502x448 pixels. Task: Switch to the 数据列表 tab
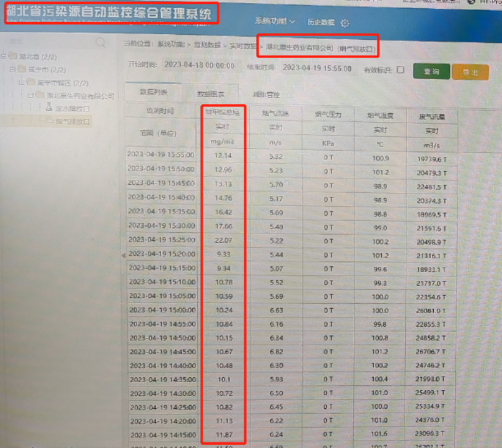pos(154,92)
